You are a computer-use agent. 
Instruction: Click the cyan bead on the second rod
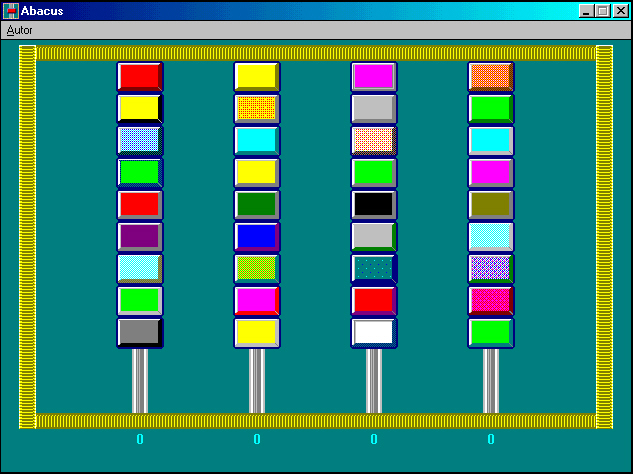pos(257,141)
